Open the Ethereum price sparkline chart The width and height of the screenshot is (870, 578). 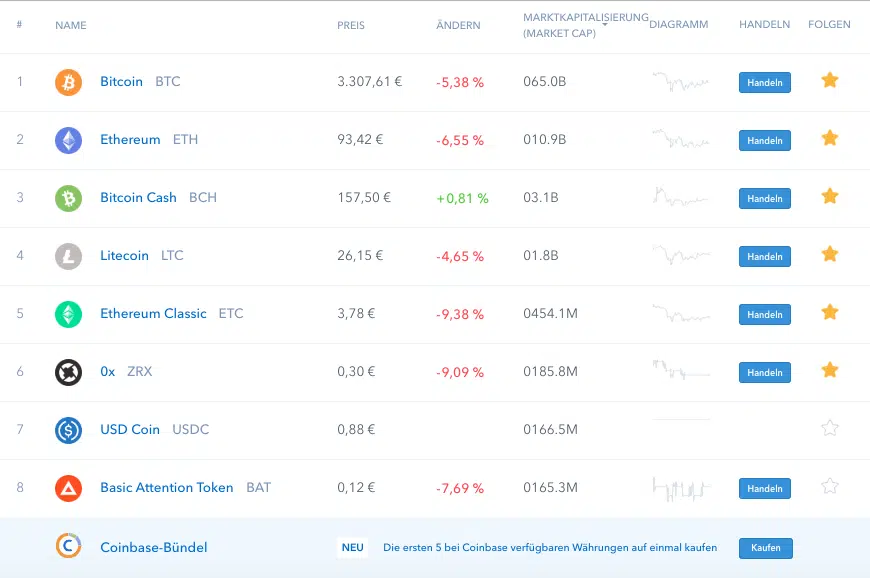(681, 139)
